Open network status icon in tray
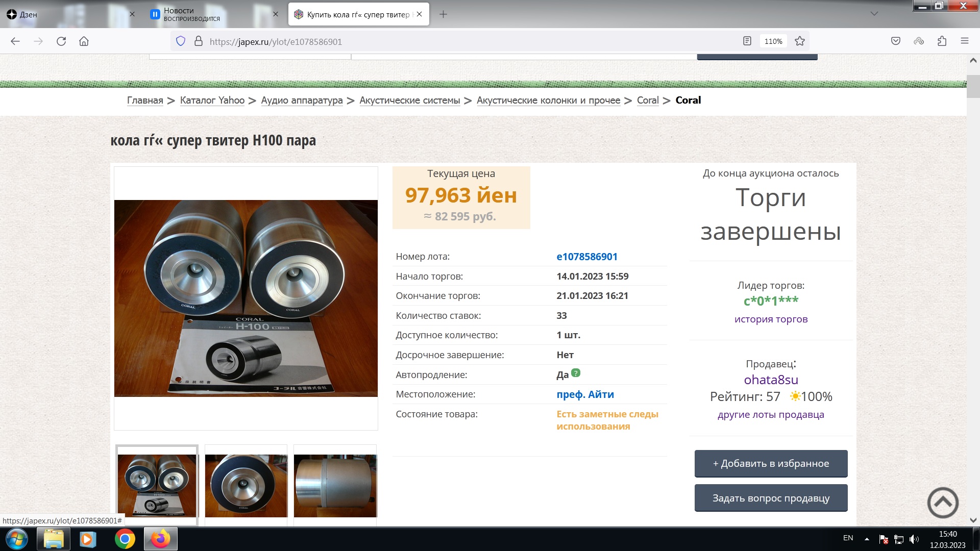 (x=899, y=539)
